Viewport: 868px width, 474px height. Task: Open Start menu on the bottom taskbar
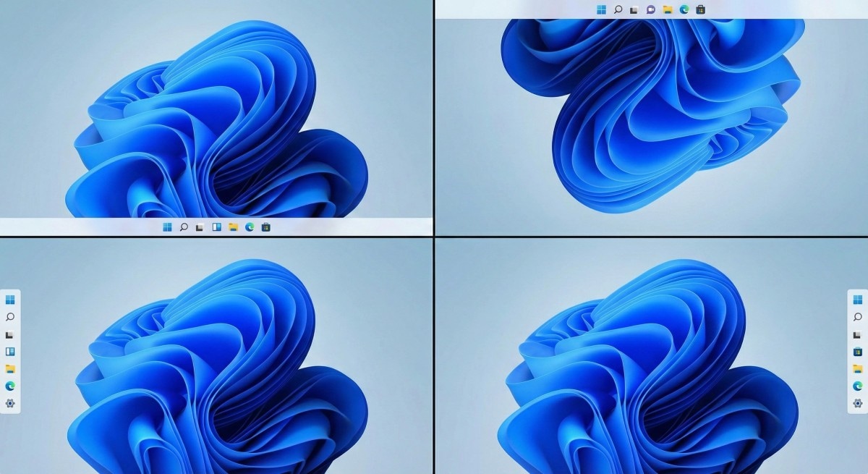click(x=167, y=227)
